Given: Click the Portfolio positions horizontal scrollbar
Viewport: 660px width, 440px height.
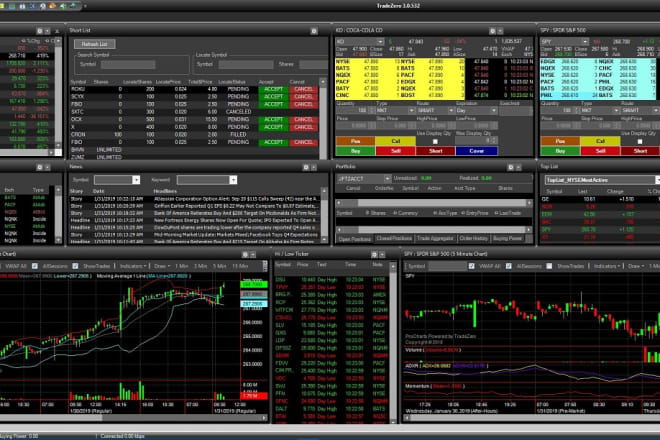Looking at the screenshot, I should [434, 230].
